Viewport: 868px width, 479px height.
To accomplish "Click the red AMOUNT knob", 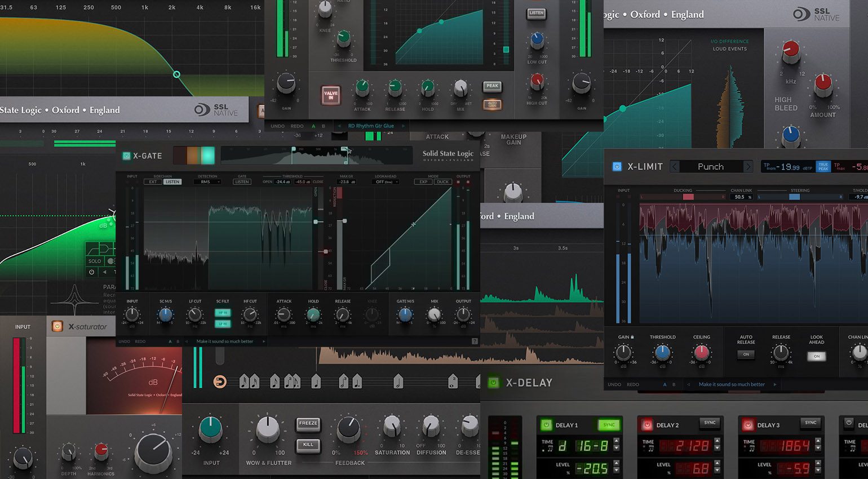I will tap(823, 85).
